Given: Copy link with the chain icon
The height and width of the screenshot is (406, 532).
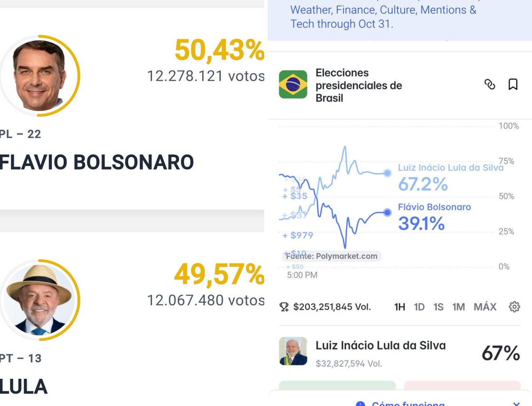Looking at the screenshot, I should 490,84.
